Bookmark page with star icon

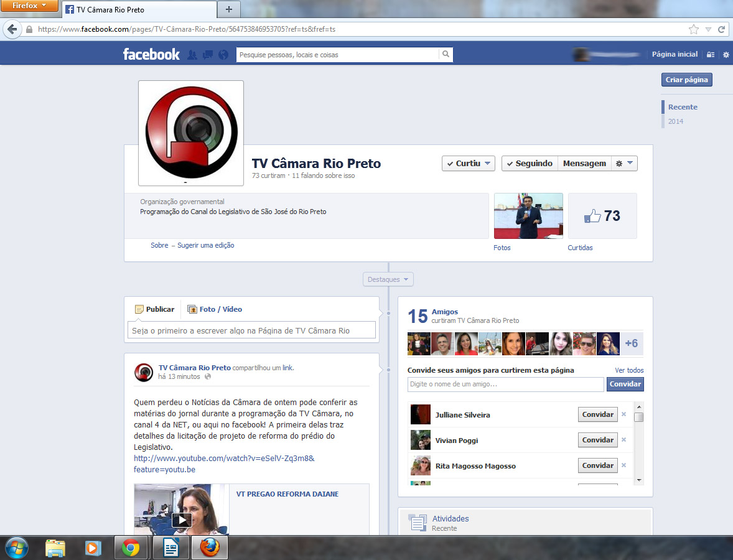click(694, 29)
